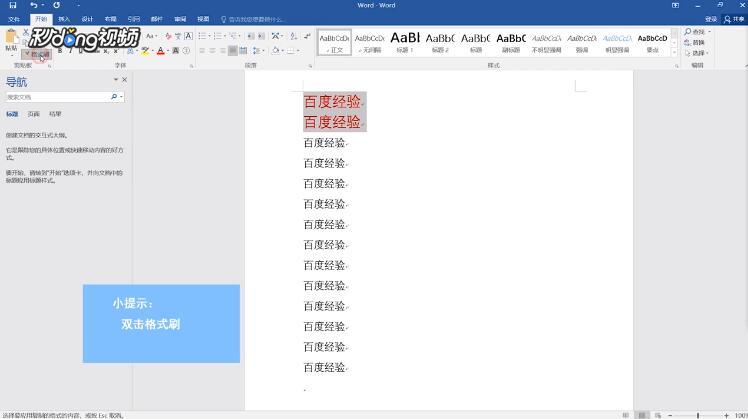Click the navigation search document input field
This screenshot has width=748, height=419.
click(x=57, y=97)
